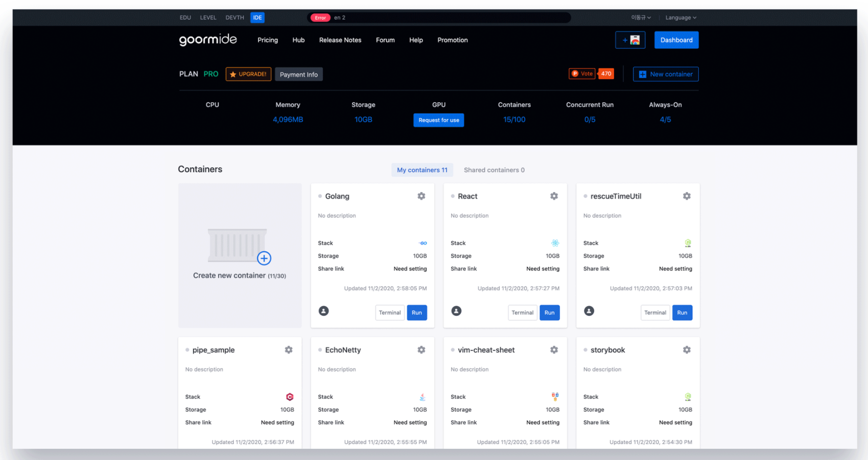Click the user avatar on React card
Screen dimensions: 868x460
[457, 311]
